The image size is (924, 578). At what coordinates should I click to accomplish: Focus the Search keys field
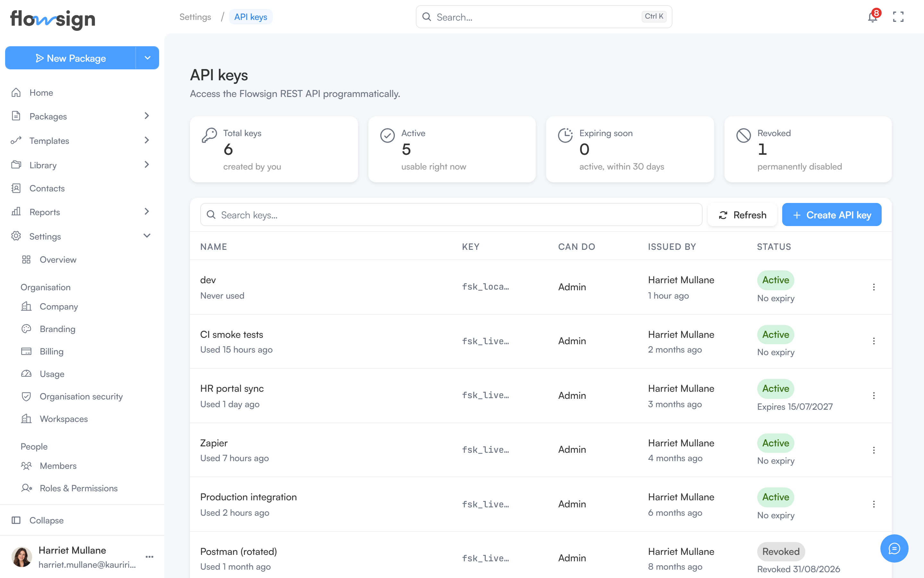pos(451,215)
